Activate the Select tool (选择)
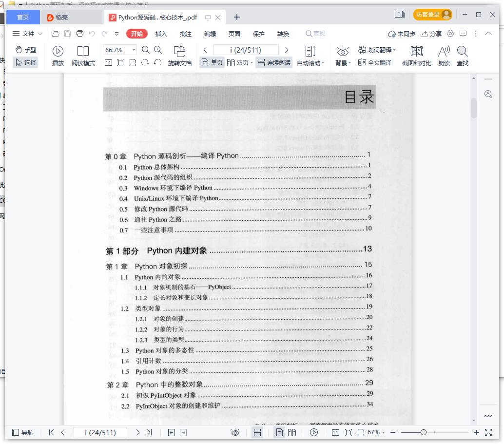This screenshot has width=504, height=444. click(x=26, y=62)
